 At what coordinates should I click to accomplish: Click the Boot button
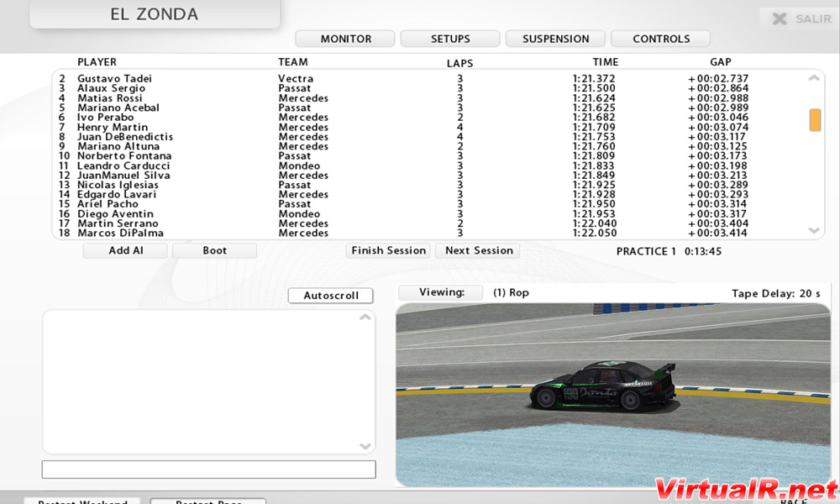[214, 250]
